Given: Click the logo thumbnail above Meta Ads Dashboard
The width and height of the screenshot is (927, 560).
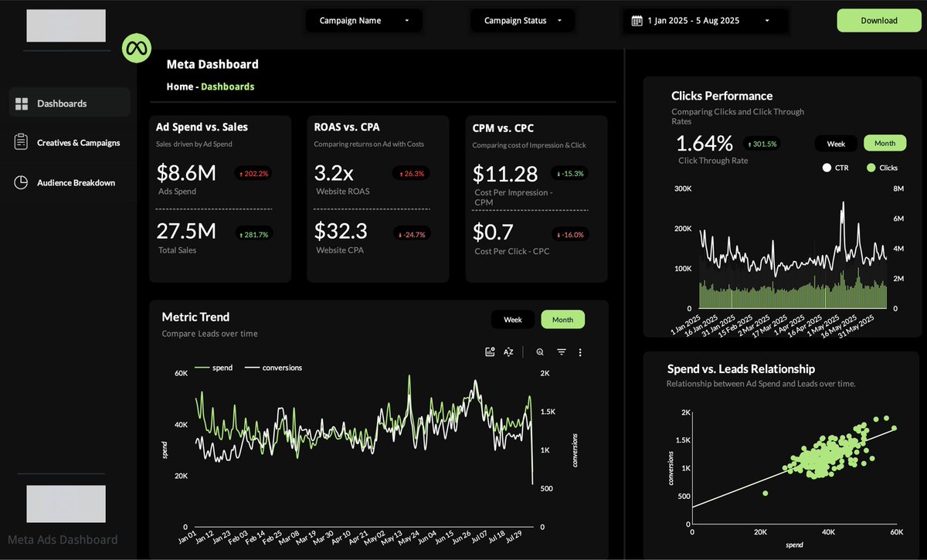Looking at the screenshot, I should click(x=66, y=504).
